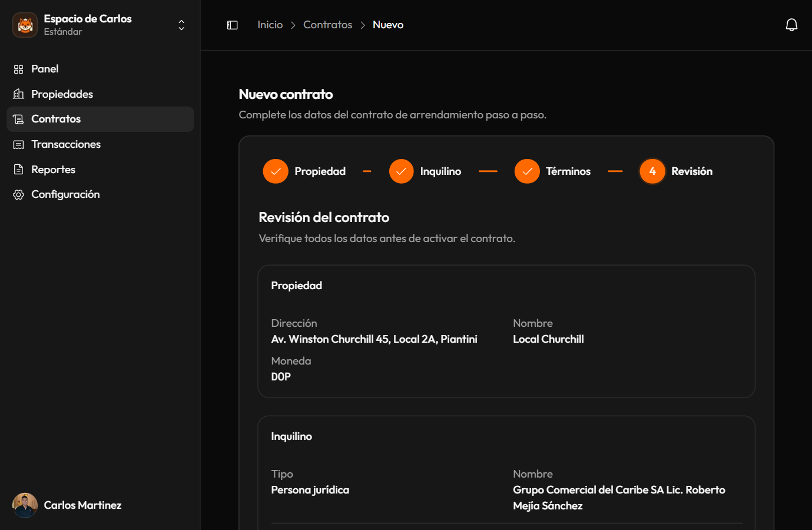Click the Estándar plan label
This screenshot has height=530, width=812.
click(63, 32)
